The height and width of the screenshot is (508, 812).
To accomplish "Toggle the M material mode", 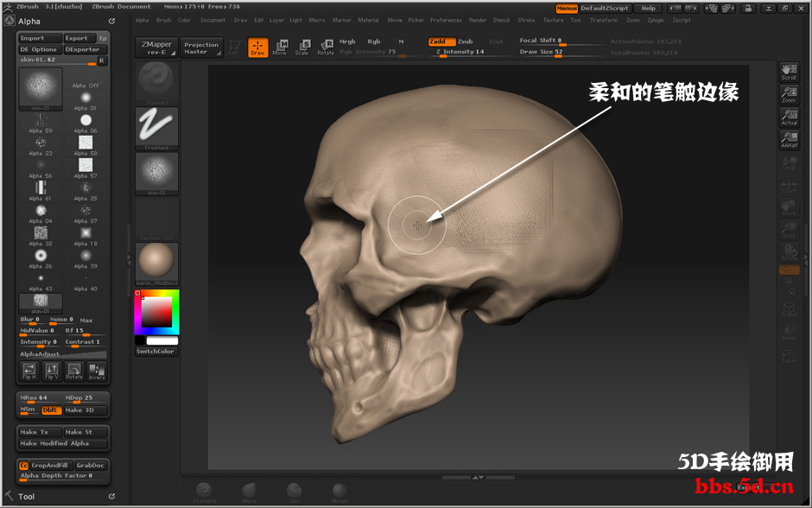I will (401, 41).
